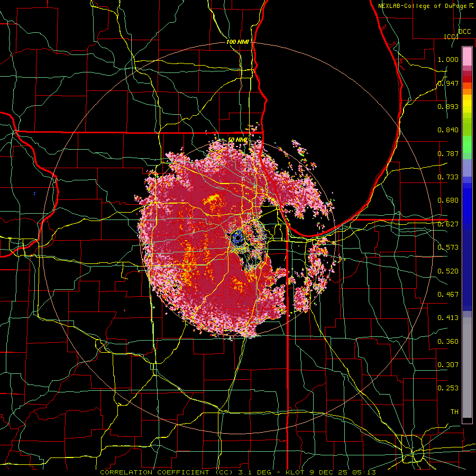Viewport: 476px width, 476px height.
Task: Click the TH threshold label
Action: pyautogui.click(x=454, y=411)
